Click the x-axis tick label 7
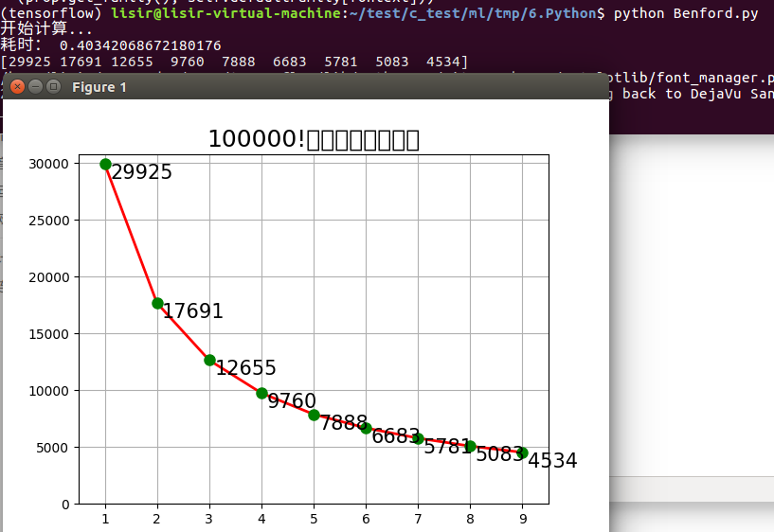Viewport: 774px width, 532px height. [418, 519]
